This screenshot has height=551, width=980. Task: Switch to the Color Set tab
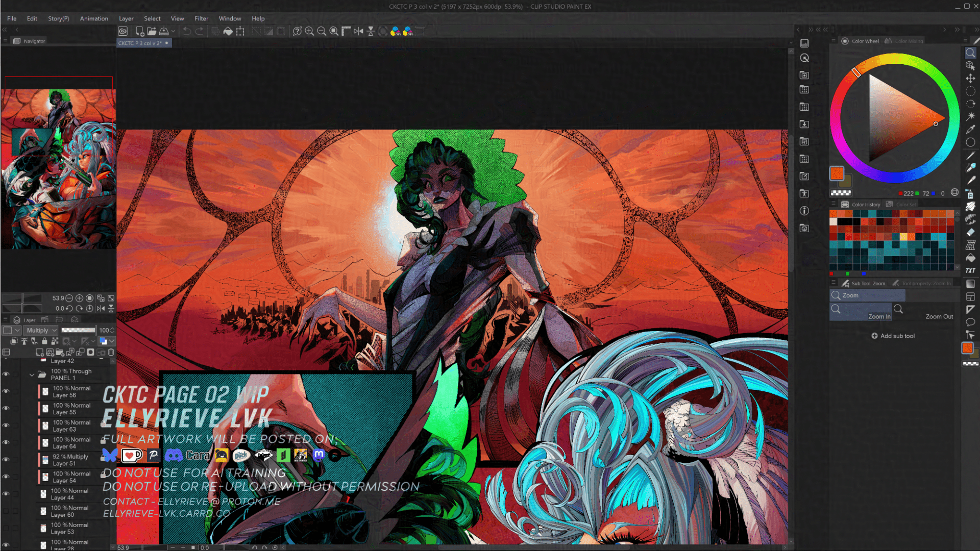[902, 204]
